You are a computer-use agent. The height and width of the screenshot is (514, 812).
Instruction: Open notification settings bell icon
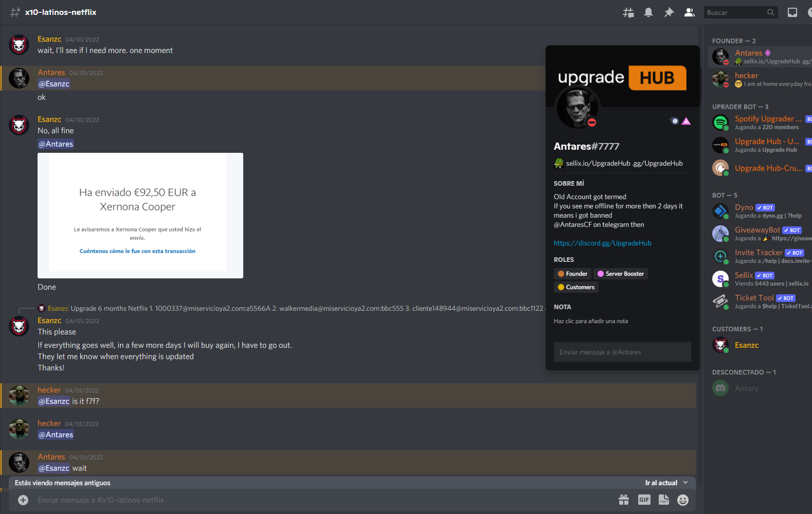pos(648,12)
